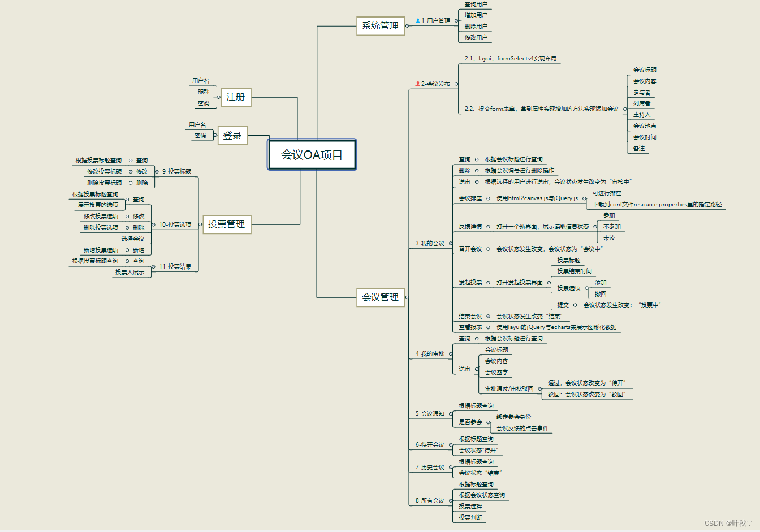Click the red person icon beside 2-会议发布

click(x=418, y=84)
